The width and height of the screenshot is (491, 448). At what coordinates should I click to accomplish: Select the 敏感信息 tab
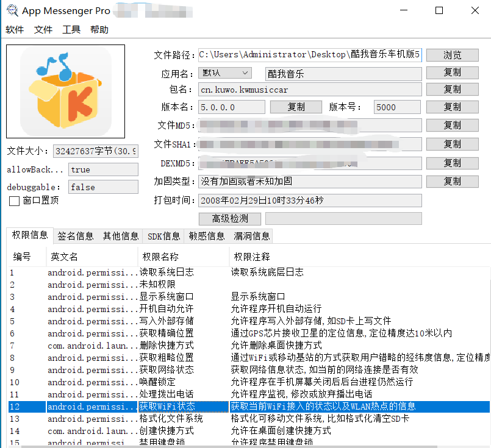207,236
